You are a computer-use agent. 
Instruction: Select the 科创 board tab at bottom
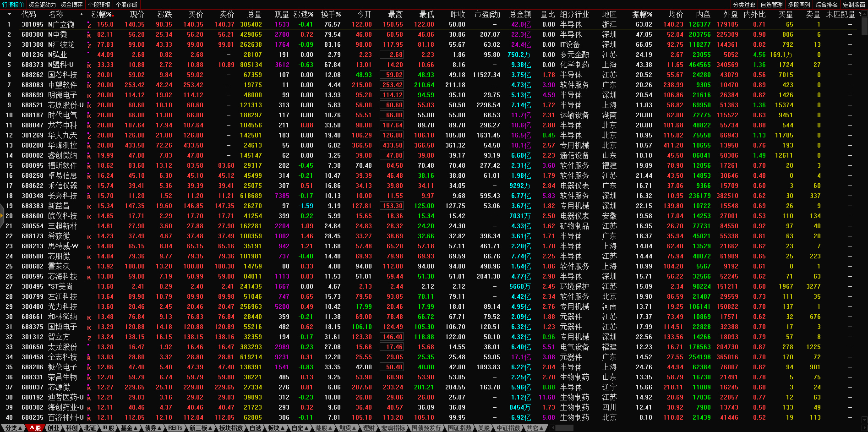pyautogui.click(x=71, y=428)
